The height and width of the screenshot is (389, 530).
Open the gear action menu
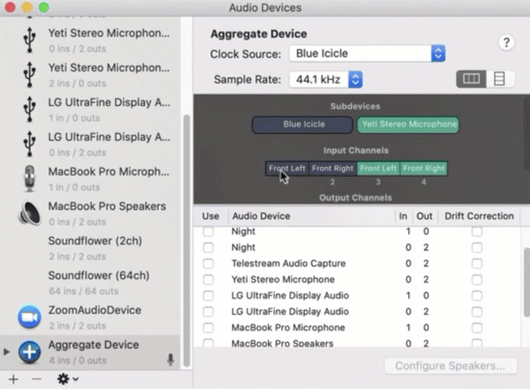(x=68, y=379)
